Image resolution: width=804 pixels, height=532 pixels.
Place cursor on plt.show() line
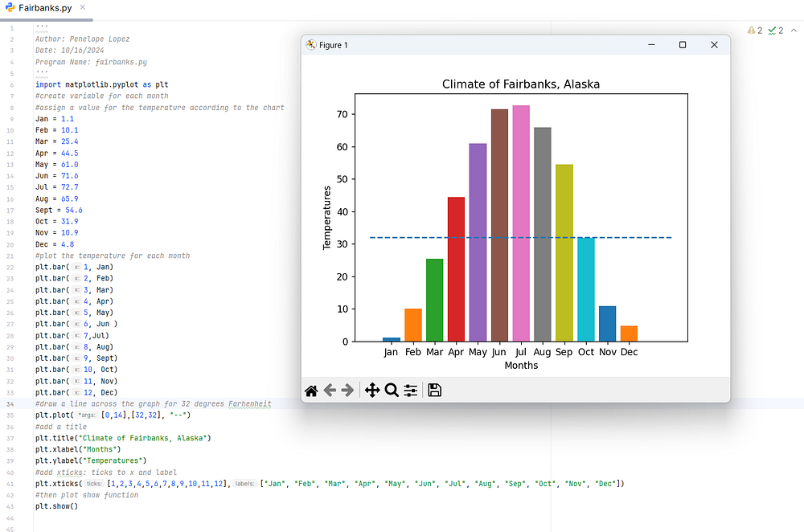click(x=56, y=506)
